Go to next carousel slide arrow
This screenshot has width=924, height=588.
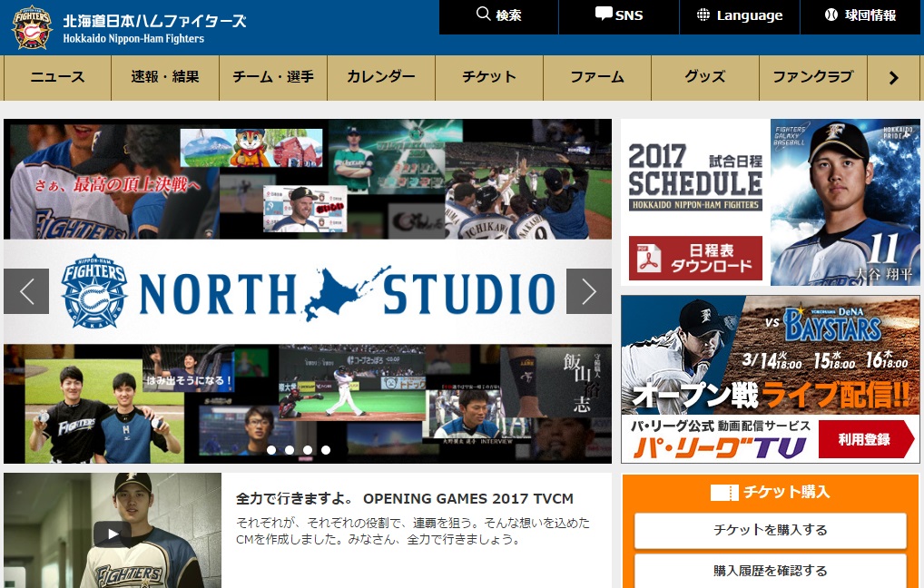tap(589, 291)
